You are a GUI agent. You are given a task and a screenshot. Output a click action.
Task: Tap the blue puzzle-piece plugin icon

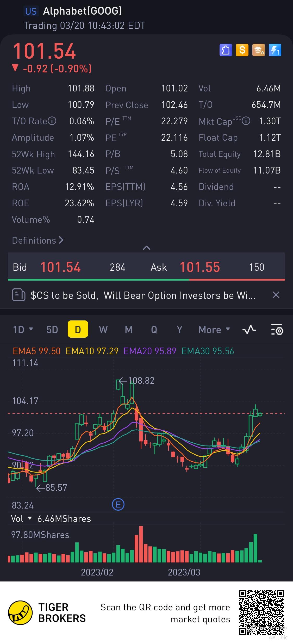[x=226, y=50]
